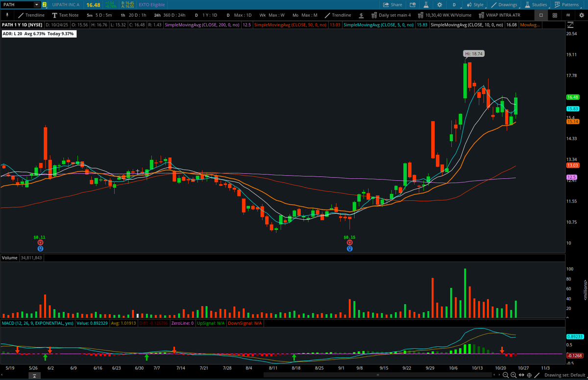
Task: Click the zoom in magnifier icon
Action: (x=514, y=375)
